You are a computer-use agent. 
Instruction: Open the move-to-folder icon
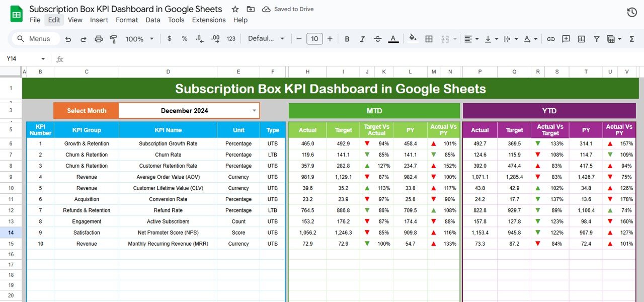(x=251, y=9)
